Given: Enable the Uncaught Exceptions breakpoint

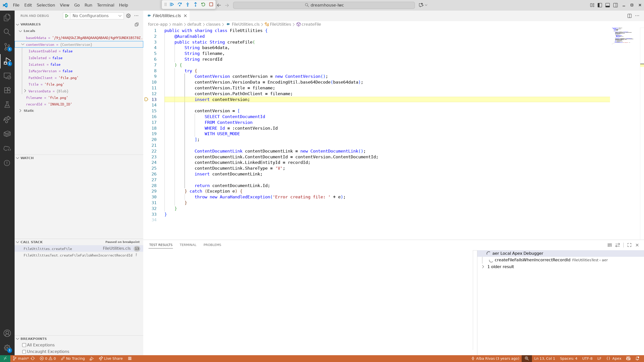Looking at the screenshot, I should coord(24,351).
